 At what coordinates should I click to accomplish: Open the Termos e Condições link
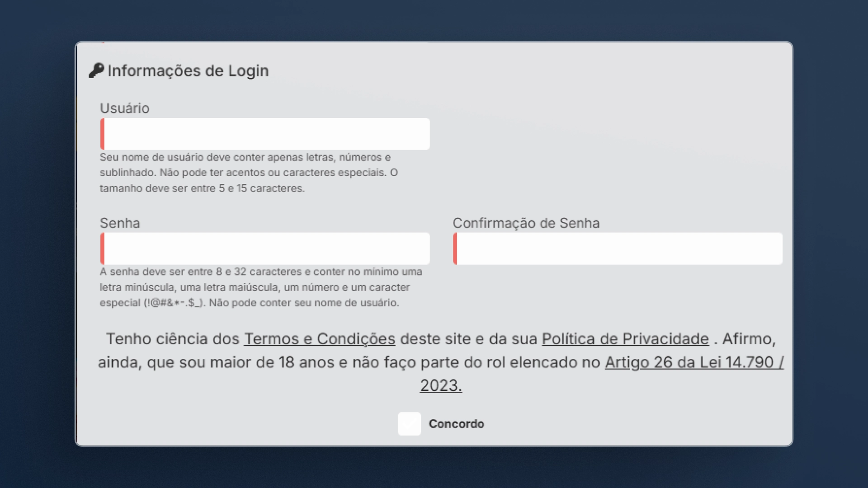click(x=319, y=338)
